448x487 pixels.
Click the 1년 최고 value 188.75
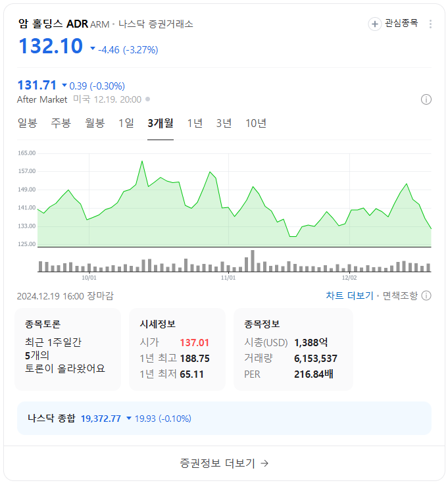tap(195, 359)
